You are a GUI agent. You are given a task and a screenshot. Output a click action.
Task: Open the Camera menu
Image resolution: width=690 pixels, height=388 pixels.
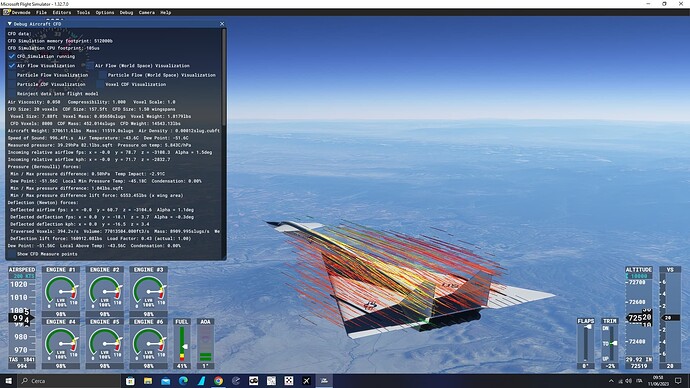(x=147, y=12)
